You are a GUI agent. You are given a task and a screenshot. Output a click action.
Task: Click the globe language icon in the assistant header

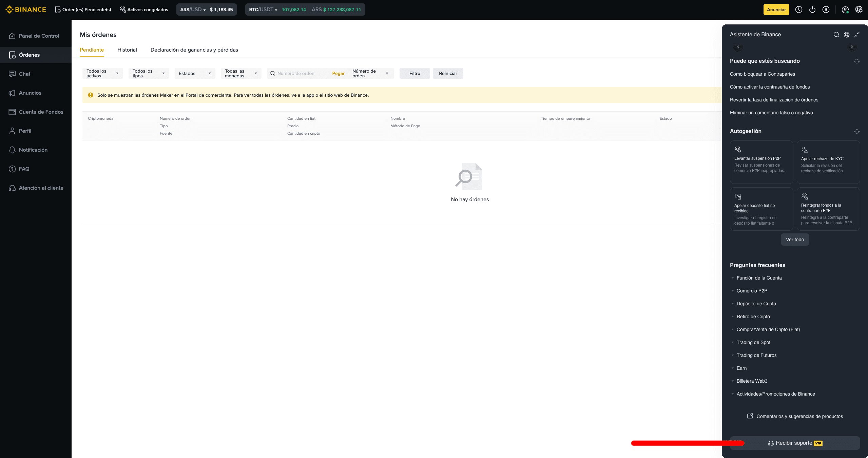[846, 35]
